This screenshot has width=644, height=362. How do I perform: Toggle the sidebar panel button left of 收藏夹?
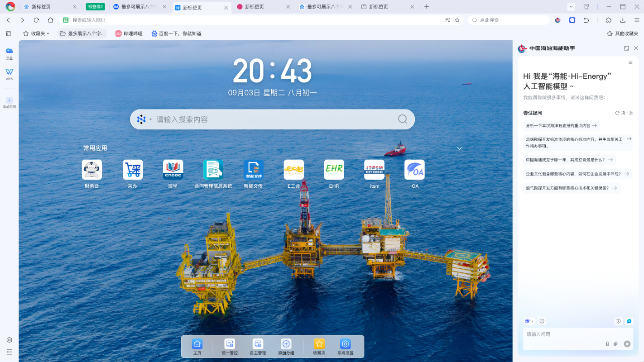tap(8, 33)
